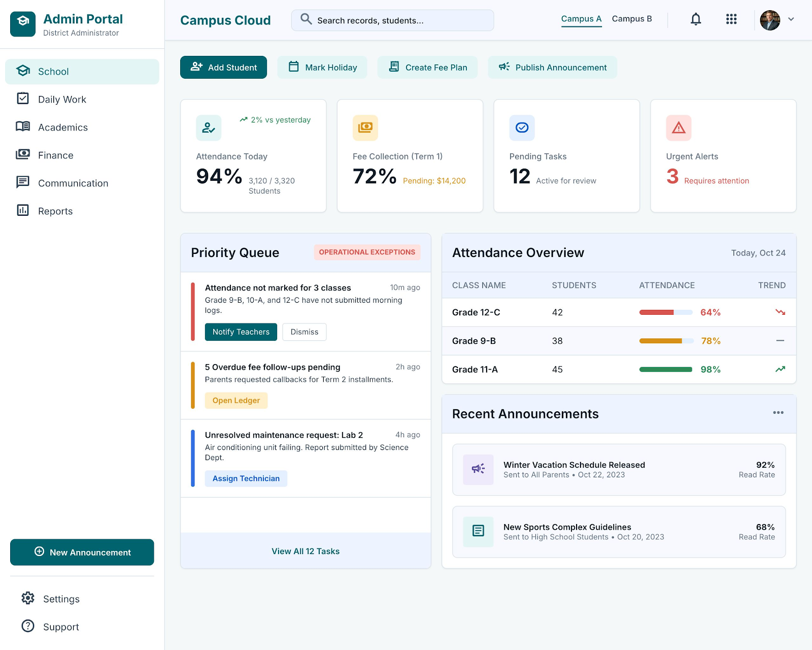Open Daily Work in the sidebar
The width and height of the screenshot is (812, 650).
(x=82, y=100)
